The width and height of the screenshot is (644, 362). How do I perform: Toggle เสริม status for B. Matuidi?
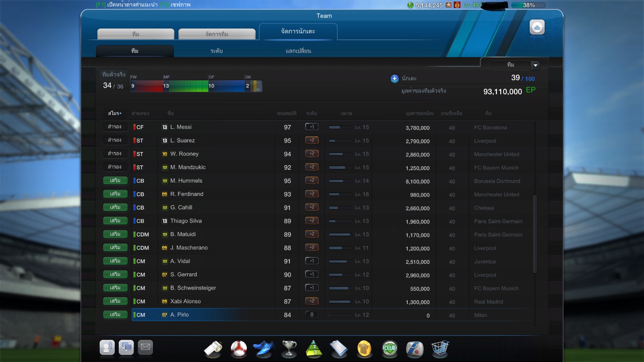[115, 234]
